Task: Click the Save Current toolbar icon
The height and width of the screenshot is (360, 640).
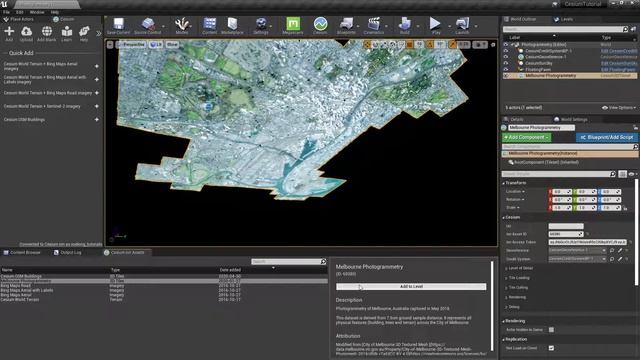Action: click(118, 26)
